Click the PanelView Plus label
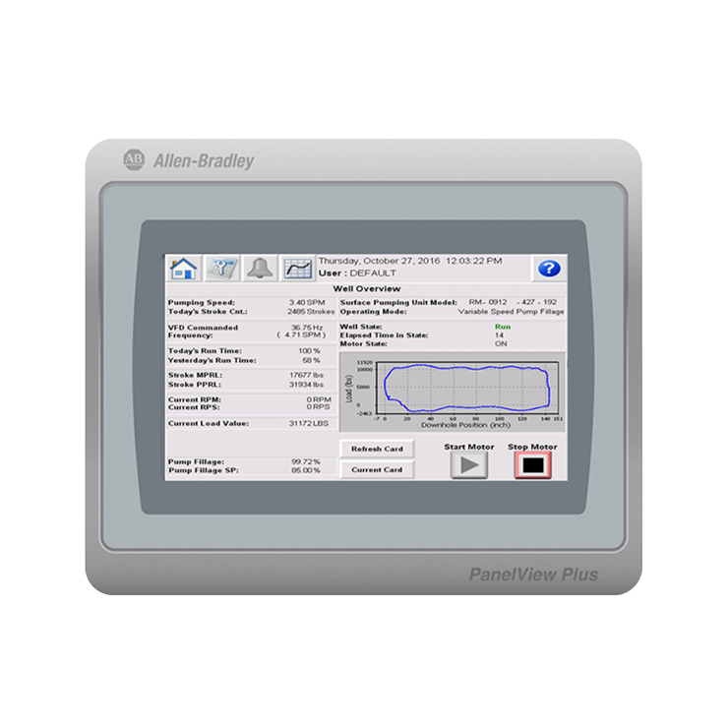This screenshot has width=728, height=728. tap(533, 575)
